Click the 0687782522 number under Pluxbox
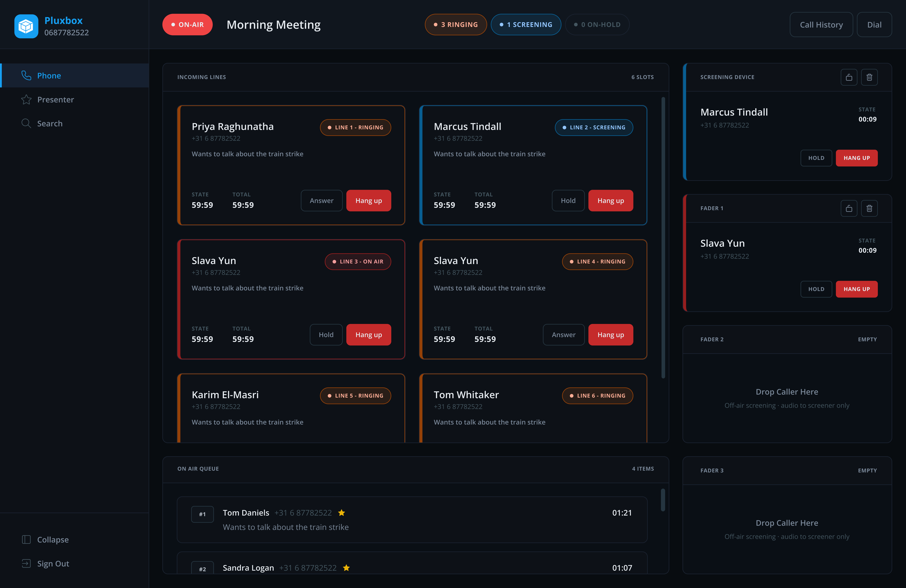Screen dimensions: 906x588 point(67,33)
